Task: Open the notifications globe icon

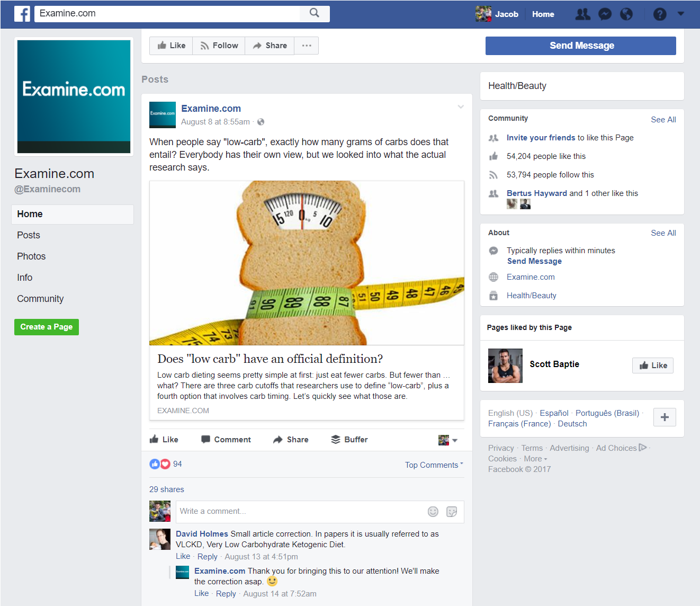Action: point(626,14)
